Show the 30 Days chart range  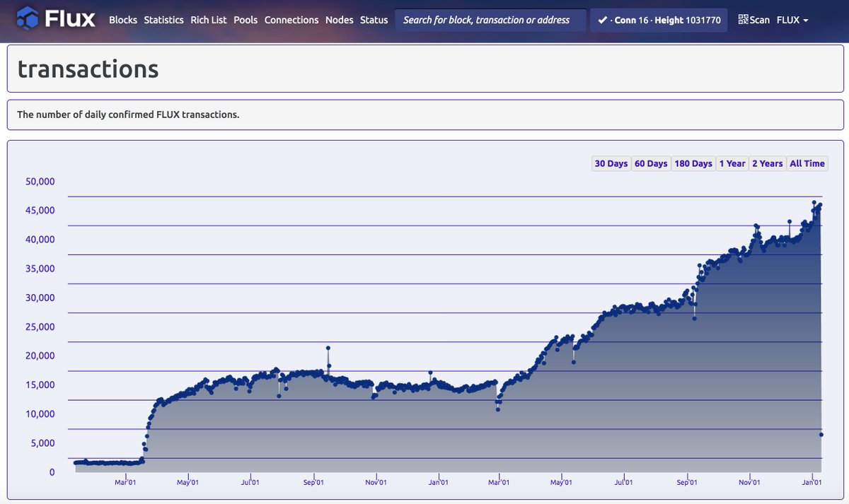[x=611, y=163]
